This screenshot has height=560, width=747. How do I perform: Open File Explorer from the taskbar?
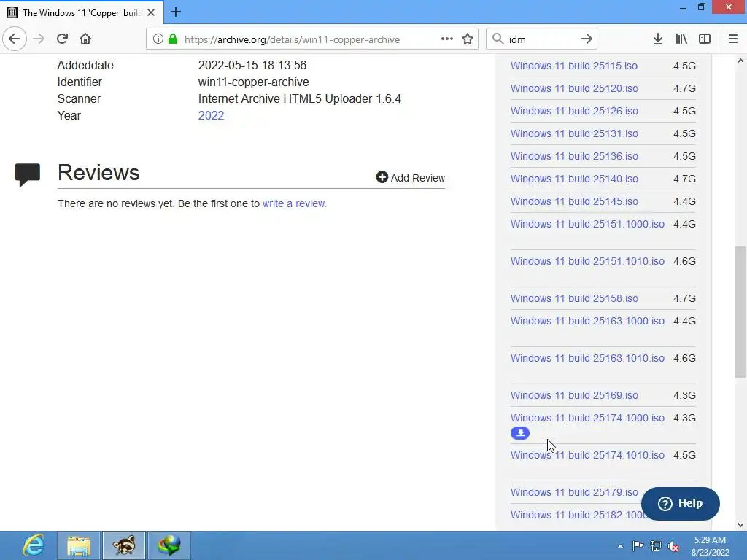click(79, 545)
